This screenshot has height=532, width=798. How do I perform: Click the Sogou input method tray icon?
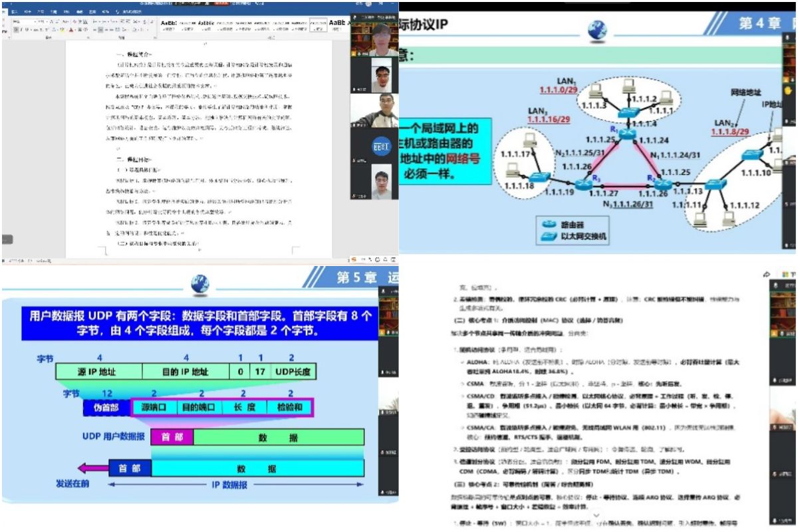pos(354,259)
